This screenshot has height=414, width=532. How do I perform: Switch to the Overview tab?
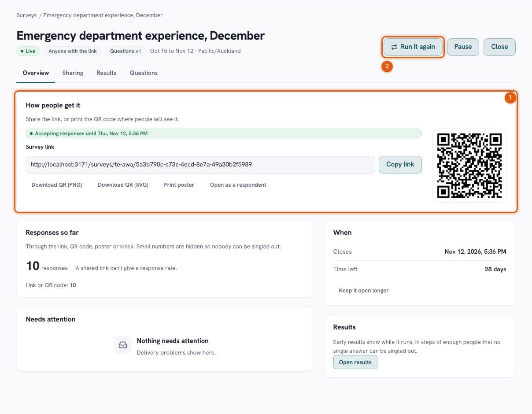[x=36, y=73]
